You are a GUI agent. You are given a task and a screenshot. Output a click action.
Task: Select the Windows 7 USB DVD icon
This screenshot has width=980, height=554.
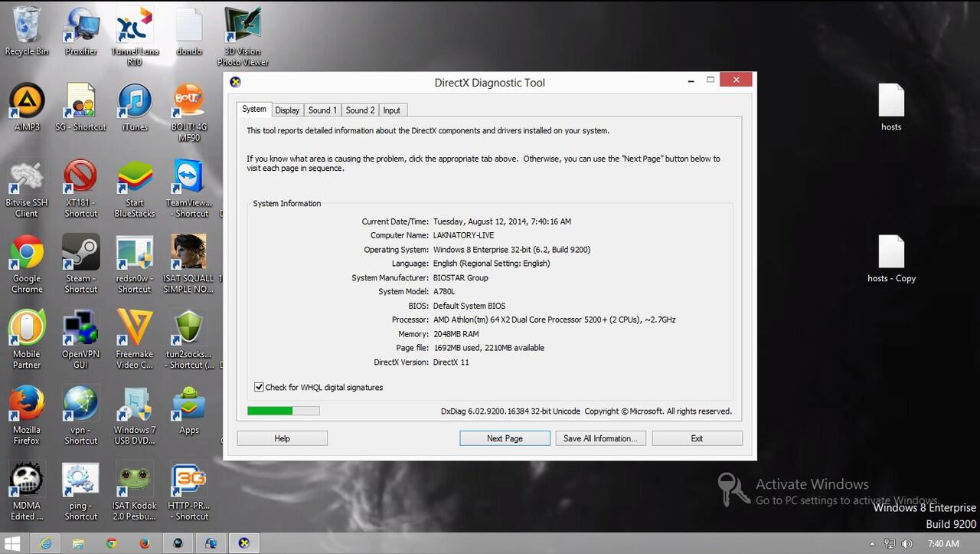[135, 415]
